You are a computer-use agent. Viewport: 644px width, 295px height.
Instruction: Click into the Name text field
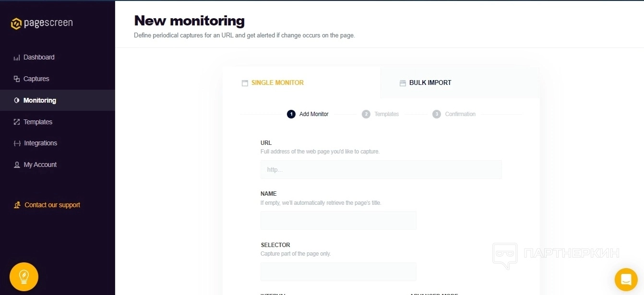click(x=338, y=220)
